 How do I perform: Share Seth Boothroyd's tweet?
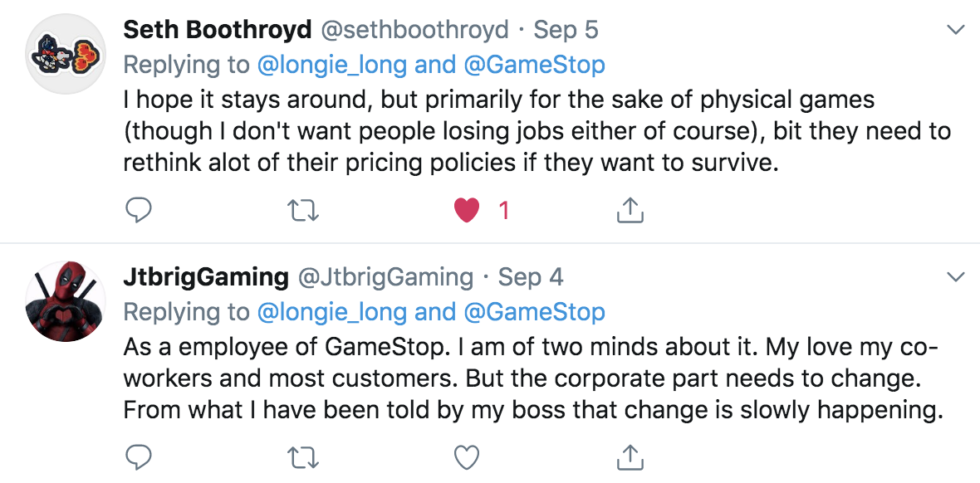pyautogui.click(x=630, y=211)
